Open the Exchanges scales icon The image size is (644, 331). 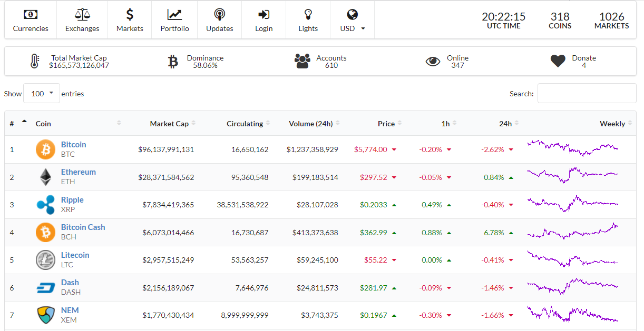[82, 14]
